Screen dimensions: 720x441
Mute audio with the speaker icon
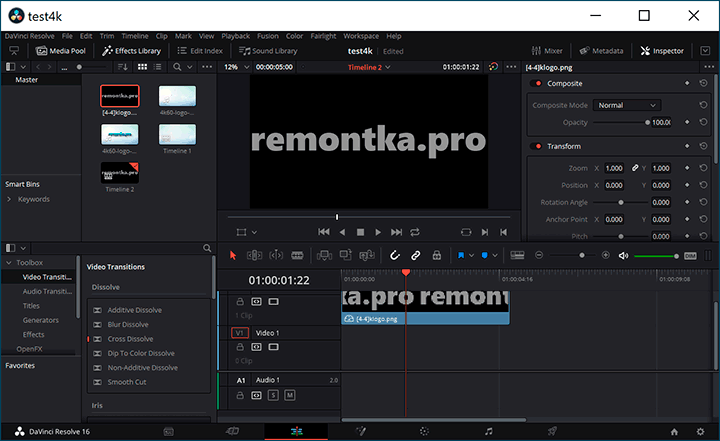pos(623,255)
